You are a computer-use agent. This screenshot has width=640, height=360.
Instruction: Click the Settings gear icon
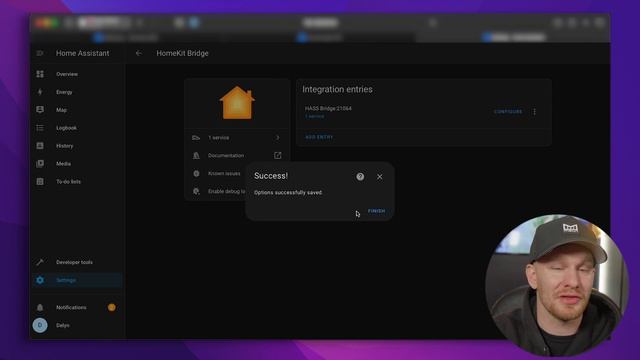pos(40,280)
